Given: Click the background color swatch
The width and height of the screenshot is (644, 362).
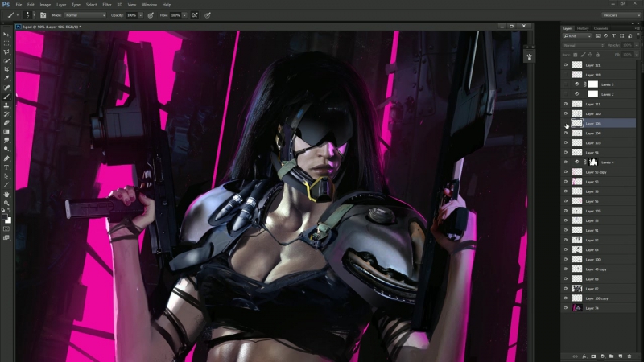Looking at the screenshot, I should coord(9,220).
